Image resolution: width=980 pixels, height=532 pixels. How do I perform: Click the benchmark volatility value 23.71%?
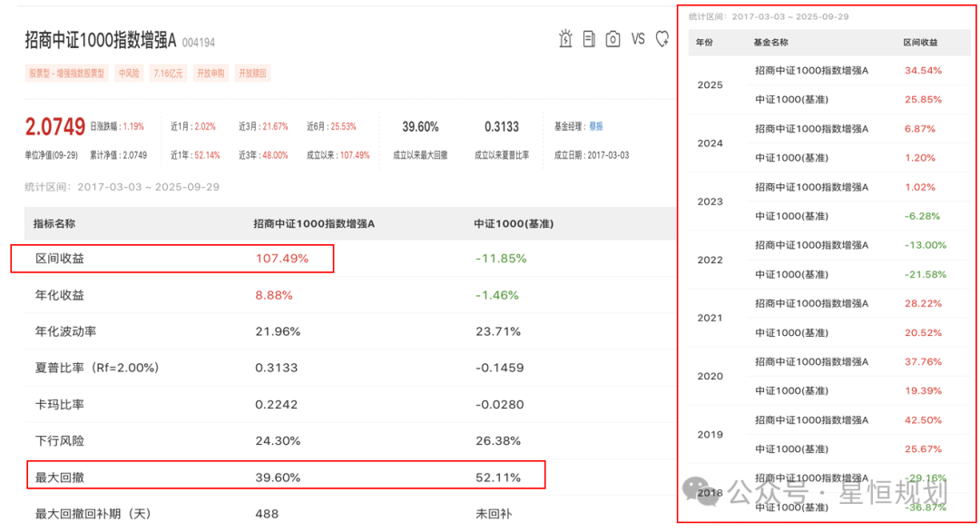498,331
